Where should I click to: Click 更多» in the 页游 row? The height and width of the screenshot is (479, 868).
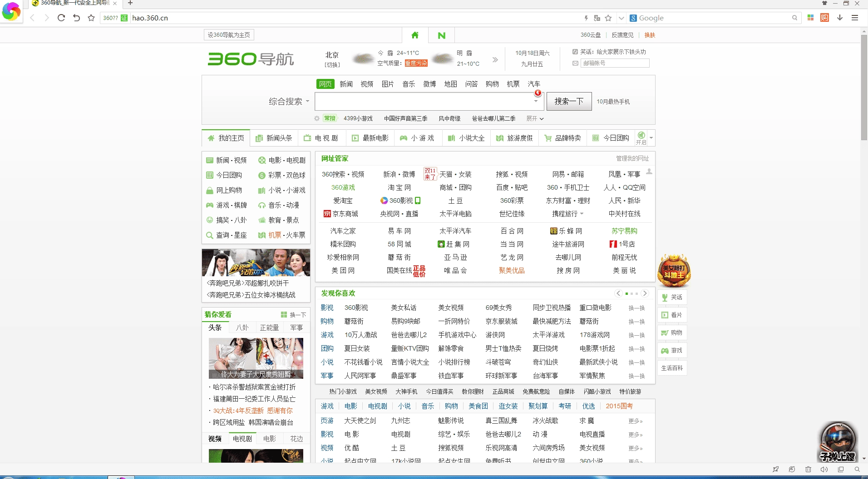[x=636, y=421]
